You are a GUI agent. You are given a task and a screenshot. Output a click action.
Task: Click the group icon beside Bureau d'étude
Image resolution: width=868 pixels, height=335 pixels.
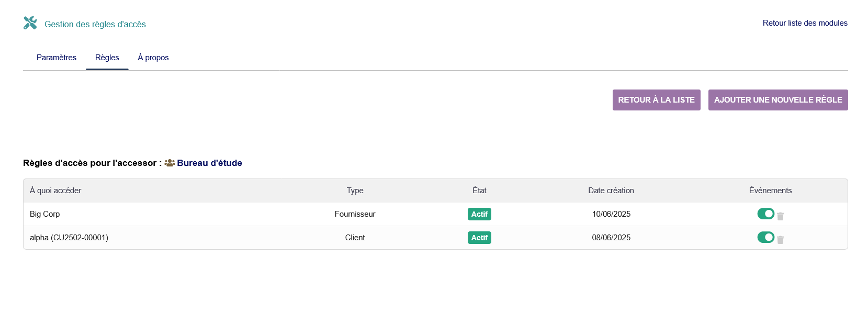click(x=170, y=163)
